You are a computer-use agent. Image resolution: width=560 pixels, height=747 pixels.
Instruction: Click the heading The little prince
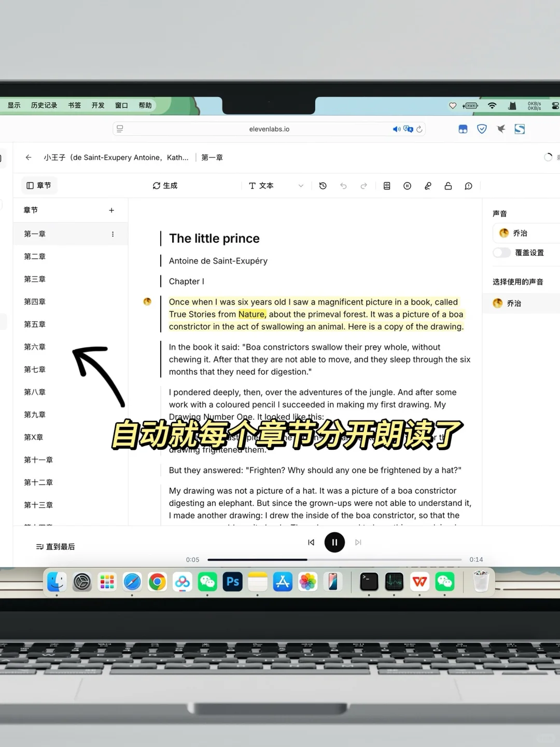214,239
